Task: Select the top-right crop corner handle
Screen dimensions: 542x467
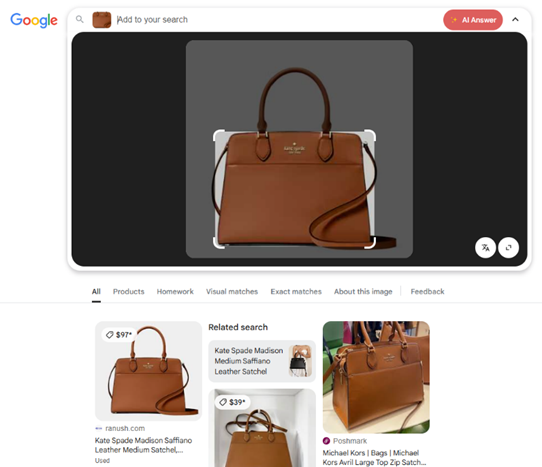Action: pos(370,136)
